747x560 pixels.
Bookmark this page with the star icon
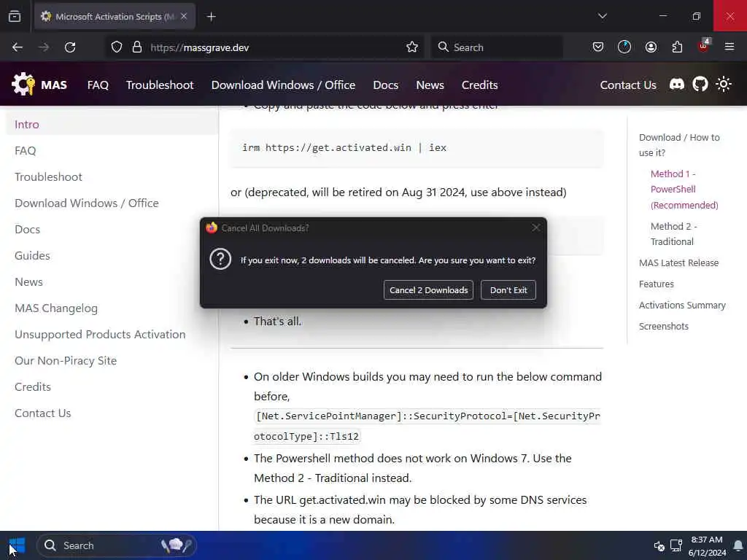click(x=412, y=47)
